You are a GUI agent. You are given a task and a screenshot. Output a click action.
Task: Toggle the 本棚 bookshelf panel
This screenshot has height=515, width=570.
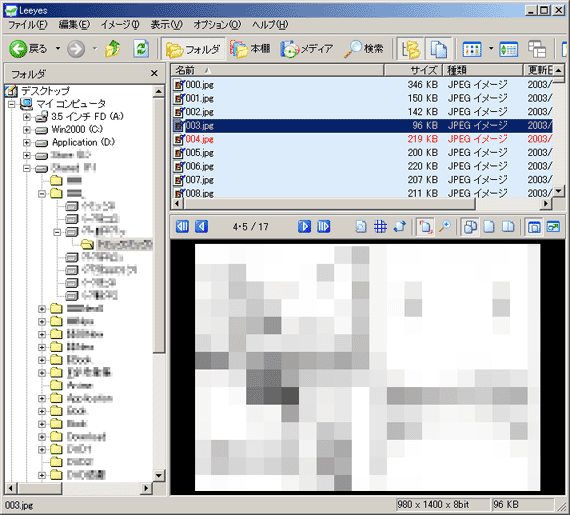click(250, 49)
